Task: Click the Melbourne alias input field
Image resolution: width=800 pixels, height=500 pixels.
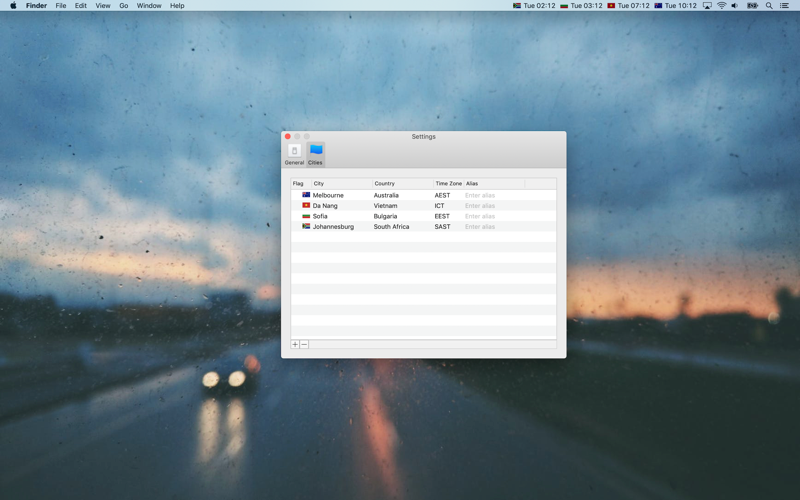Action: click(494, 195)
